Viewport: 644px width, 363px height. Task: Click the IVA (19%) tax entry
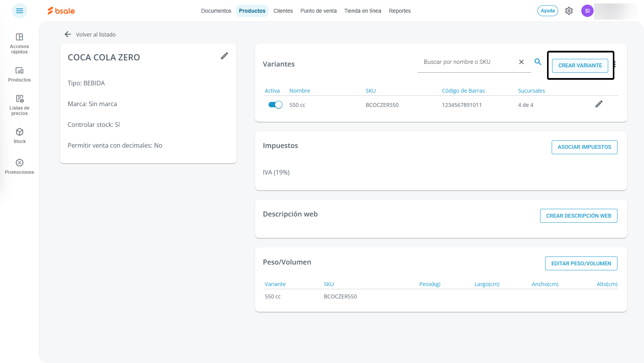[276, 172]
